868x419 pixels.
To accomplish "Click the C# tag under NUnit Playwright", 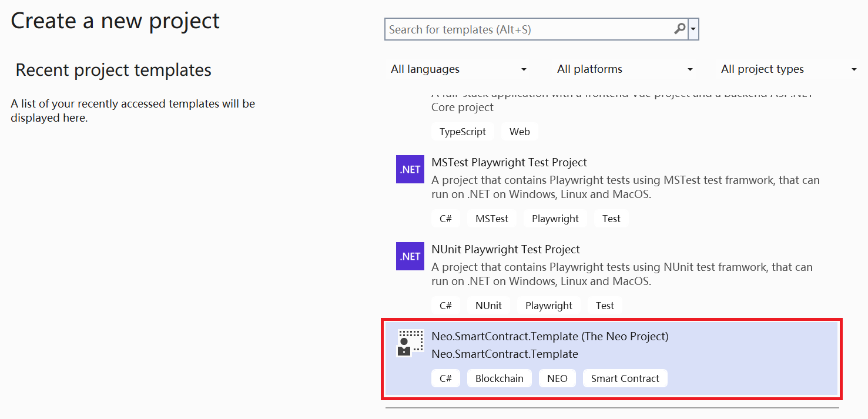I will [x=445, y=306].
